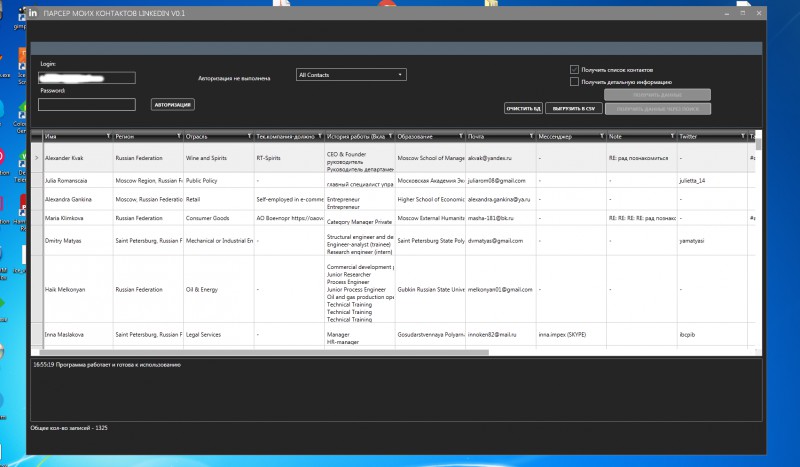
Task: Click the melkonyan01@gmail.com email cell
Action: pos(501,289)
